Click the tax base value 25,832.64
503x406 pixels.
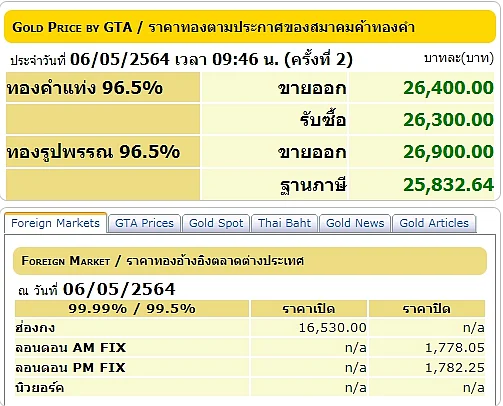click(x=448, y=185)
